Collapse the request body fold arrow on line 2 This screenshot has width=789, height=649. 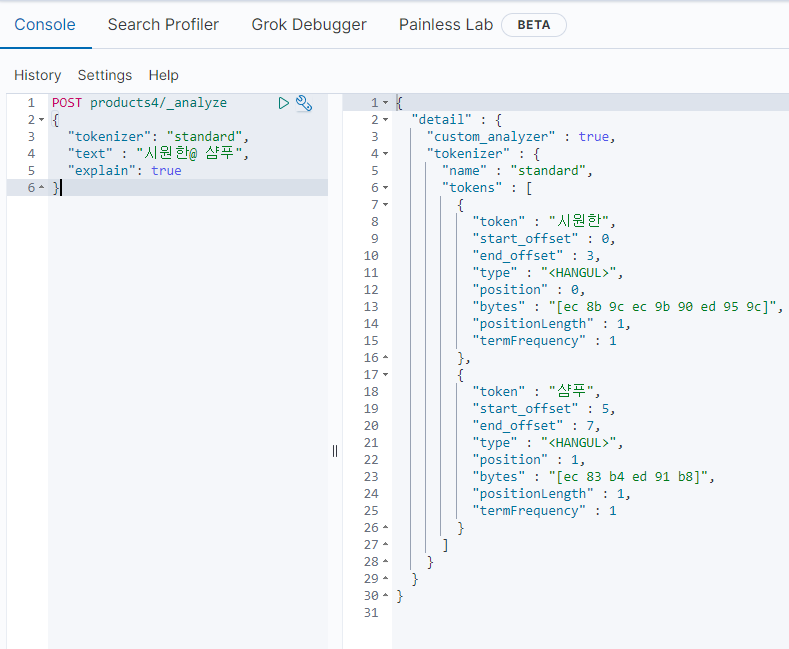click(41, 120)
